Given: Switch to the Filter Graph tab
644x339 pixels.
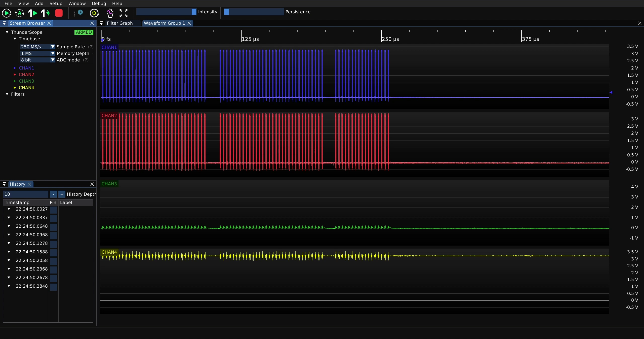Looking at the screenshot, I should click(x=120, y=23).
